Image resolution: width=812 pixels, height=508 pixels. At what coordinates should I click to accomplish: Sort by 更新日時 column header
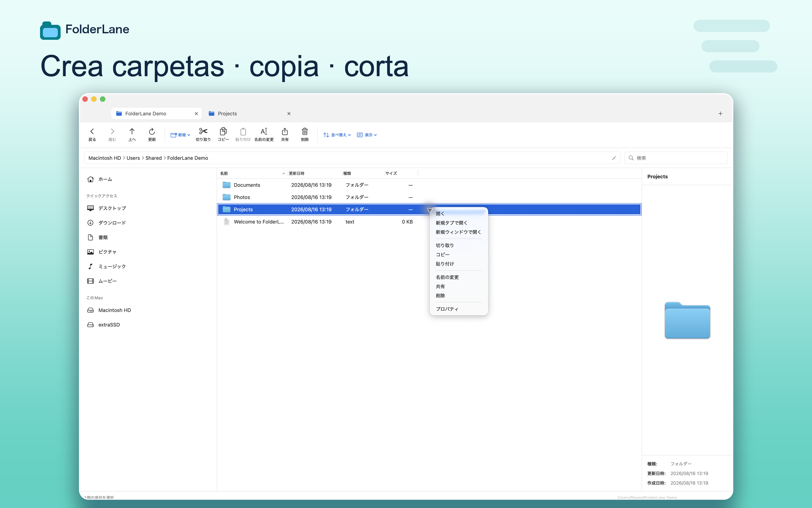pos(314,173)
